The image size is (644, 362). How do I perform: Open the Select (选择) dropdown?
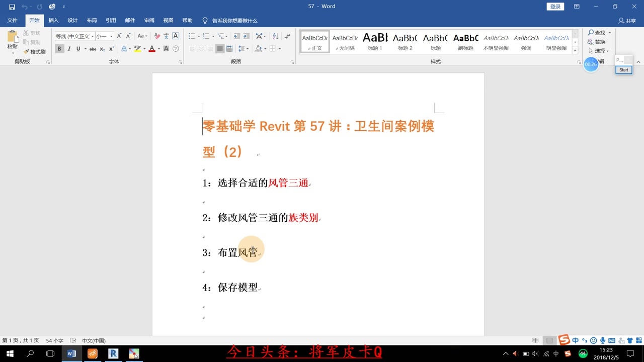tap(598, 51)
